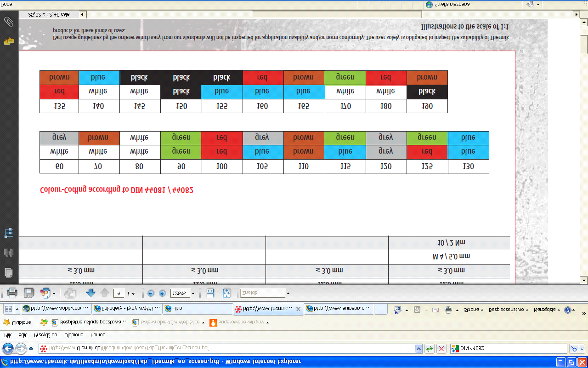Click the PDF collaborate icon
This screenshot has height=368, width=588.
click(45, 293)
